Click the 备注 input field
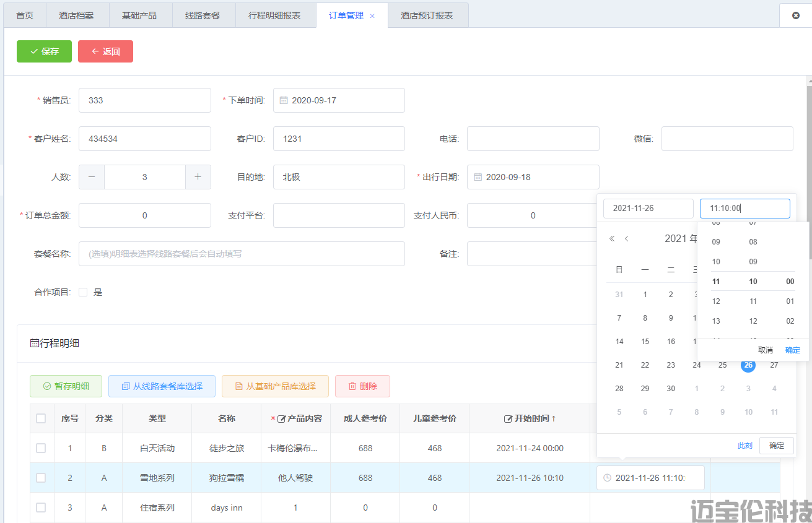Image resolution: width=812 pixels, height=523 pixels. click(x=533, y=254)
